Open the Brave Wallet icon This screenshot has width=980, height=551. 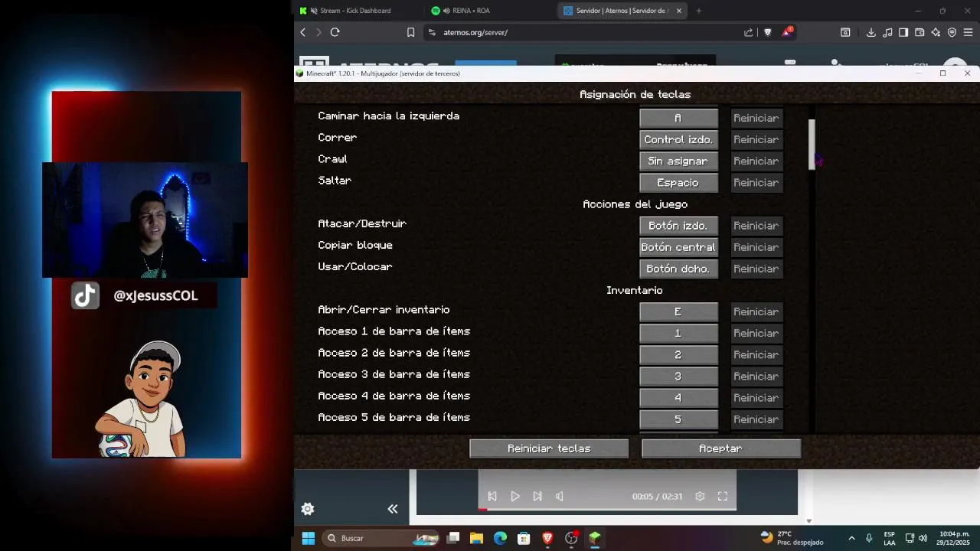pyautogui.click(x=920, y=32)
